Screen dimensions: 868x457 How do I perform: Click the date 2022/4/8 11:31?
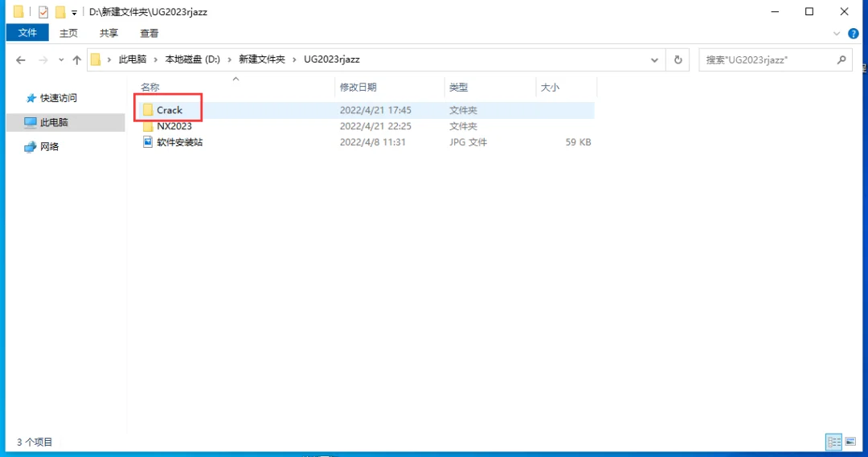tap(373, 142)
